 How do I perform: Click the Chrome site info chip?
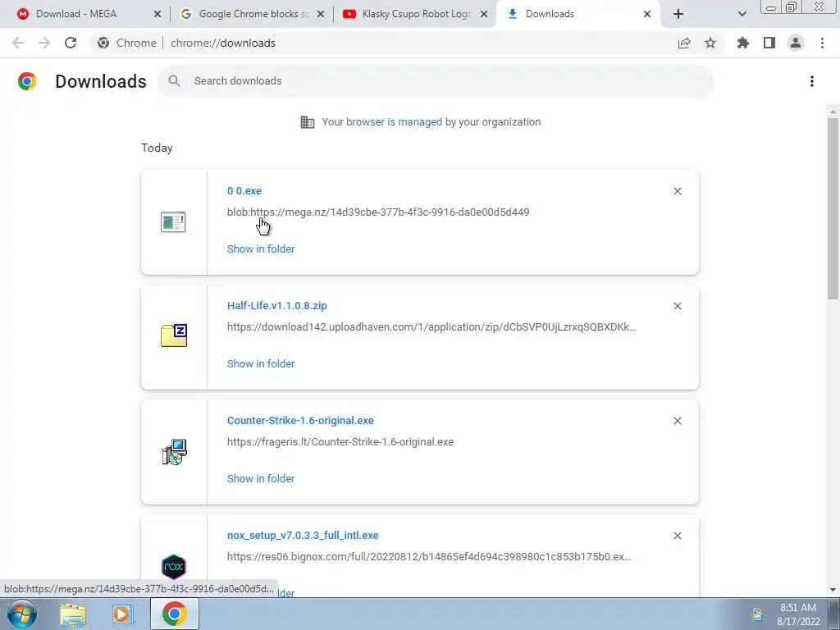point(127,43)
